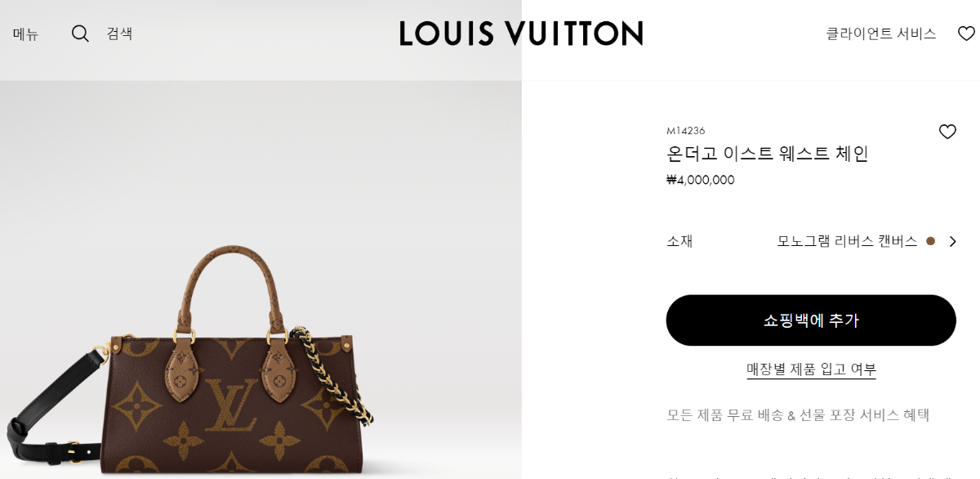The image size is (980, 479).
Task: Click the 쇼핑백에 추가 button
Action: pyautogui.click(x=811, y=320)
